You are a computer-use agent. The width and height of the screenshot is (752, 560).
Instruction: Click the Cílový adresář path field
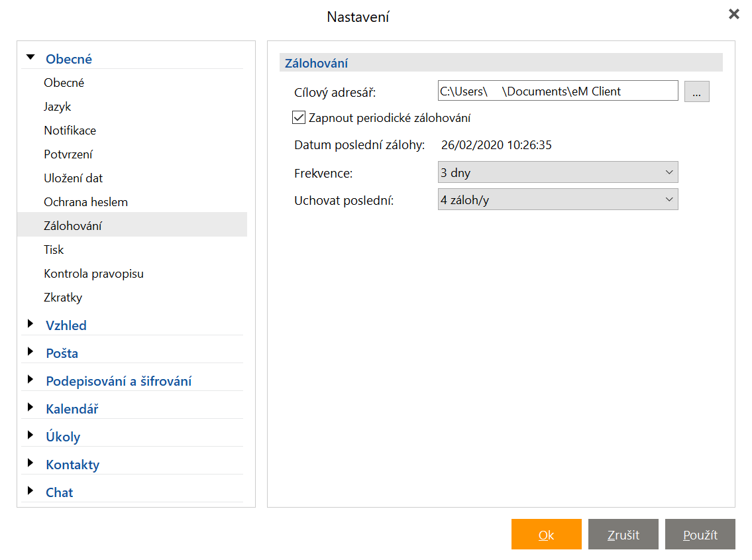pyautogui.click(x=558, y=91)
